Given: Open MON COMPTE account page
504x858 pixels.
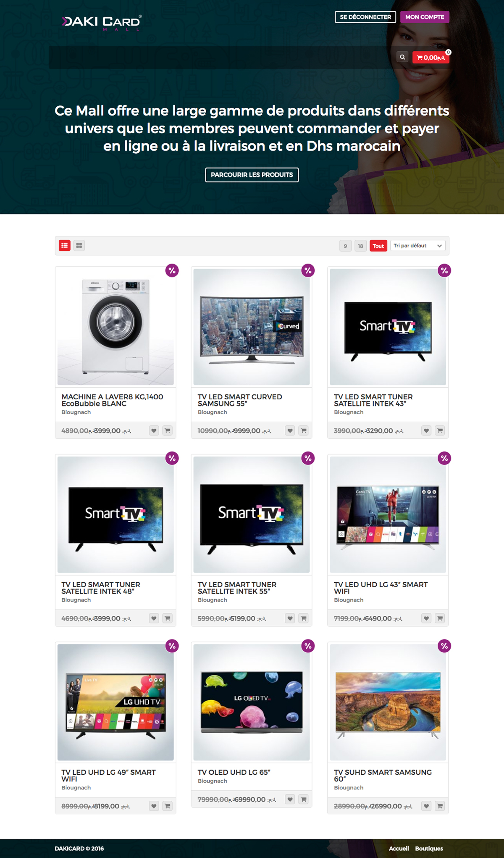Looking at the screenshot, I should (425, 17).
